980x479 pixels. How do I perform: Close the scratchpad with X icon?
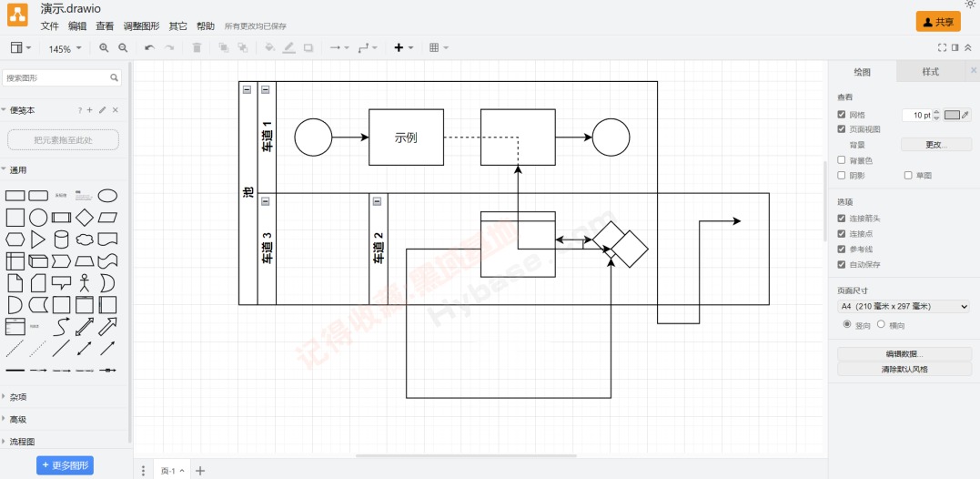click(115, 110)
